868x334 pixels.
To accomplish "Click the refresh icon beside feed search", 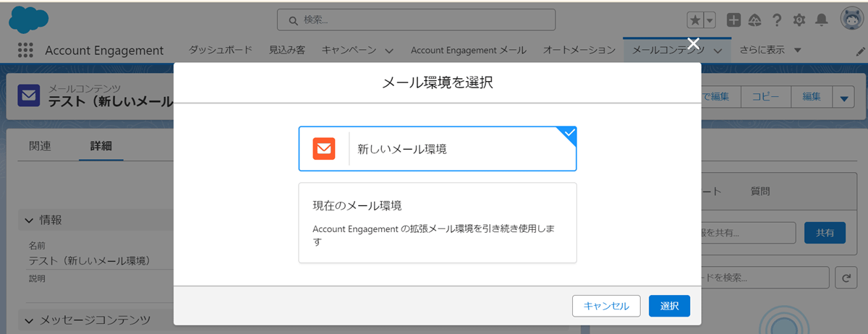I will 846,277.
